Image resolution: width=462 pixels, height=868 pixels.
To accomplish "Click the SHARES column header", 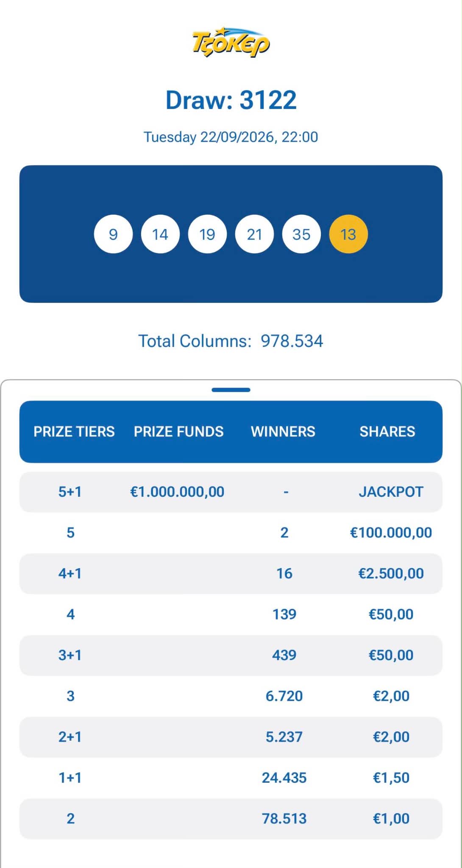I will (x=387, y=431).
